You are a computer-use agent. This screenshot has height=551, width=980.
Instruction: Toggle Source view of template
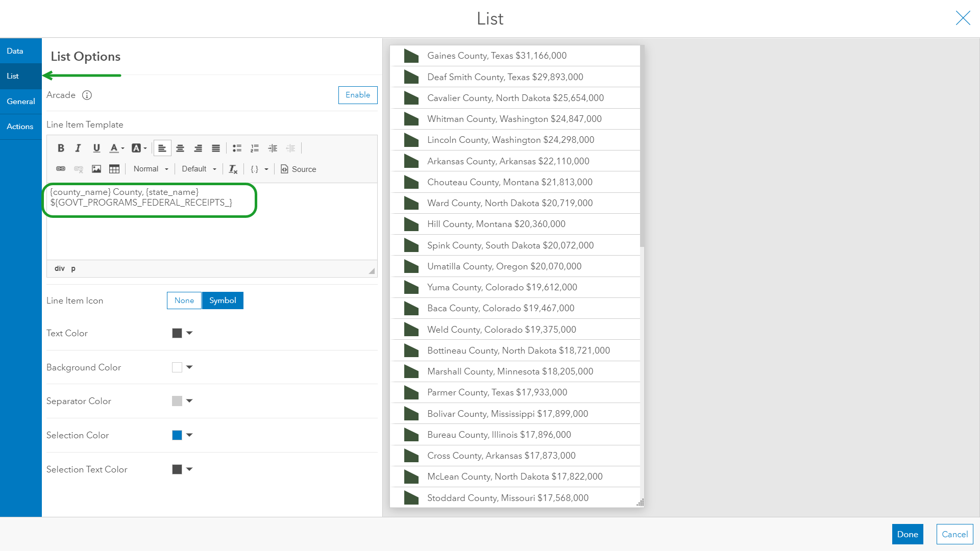[x=299, y=169]
